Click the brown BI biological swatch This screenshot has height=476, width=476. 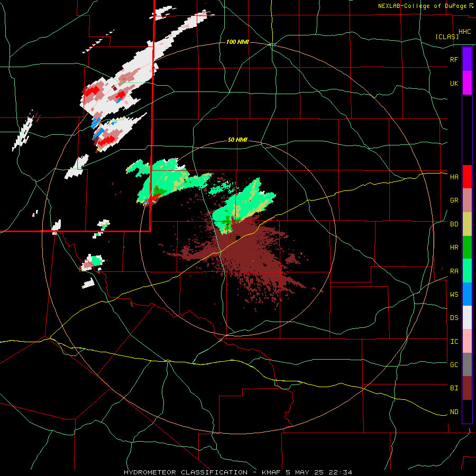click(467, 388)
